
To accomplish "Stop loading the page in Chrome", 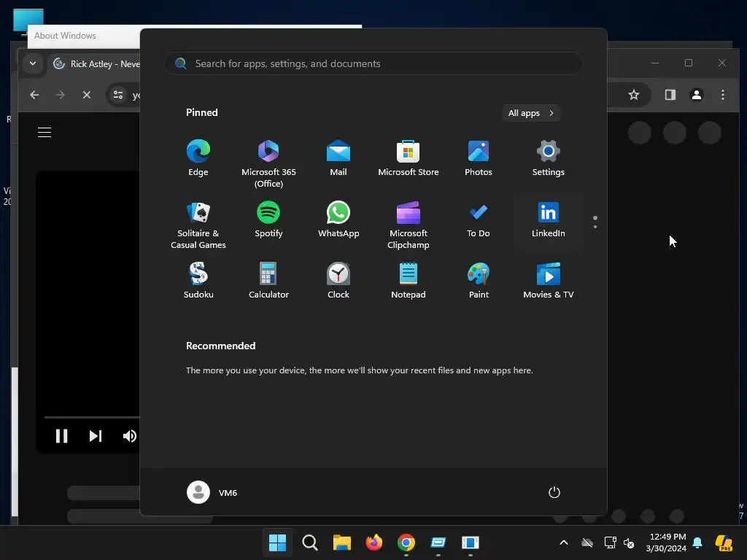I will [x=87, y=95].
